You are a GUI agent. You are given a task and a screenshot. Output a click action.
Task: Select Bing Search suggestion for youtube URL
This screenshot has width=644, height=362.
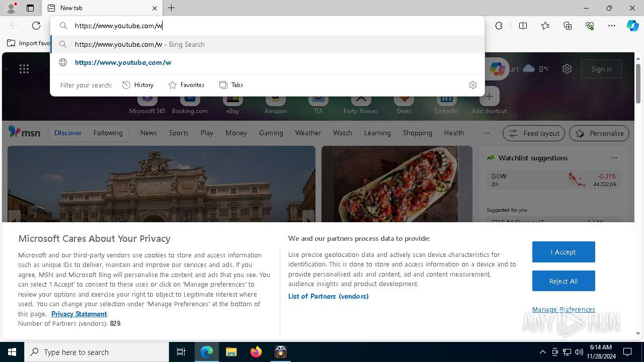267,44
